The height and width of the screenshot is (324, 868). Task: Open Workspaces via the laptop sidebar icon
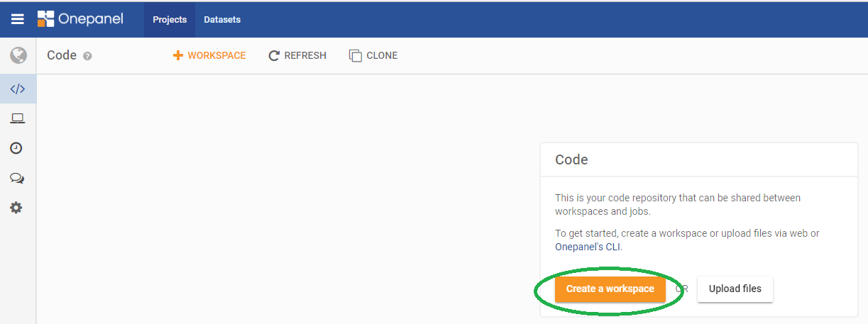coord(18,118)
